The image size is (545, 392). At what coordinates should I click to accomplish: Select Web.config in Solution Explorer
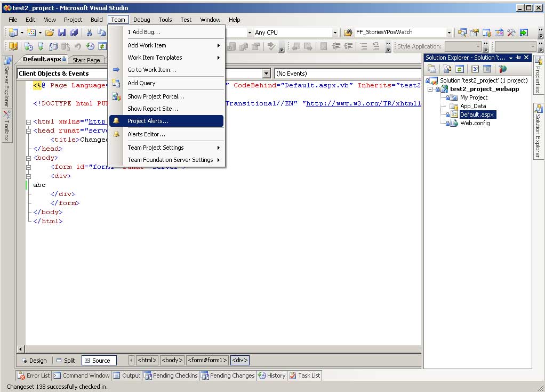(475, 123)
